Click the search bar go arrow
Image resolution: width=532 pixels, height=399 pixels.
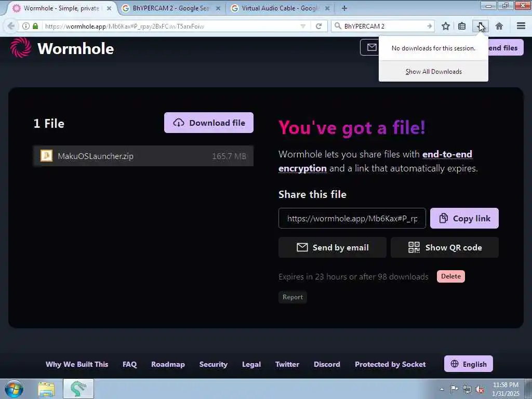click(x=430, y=26)
